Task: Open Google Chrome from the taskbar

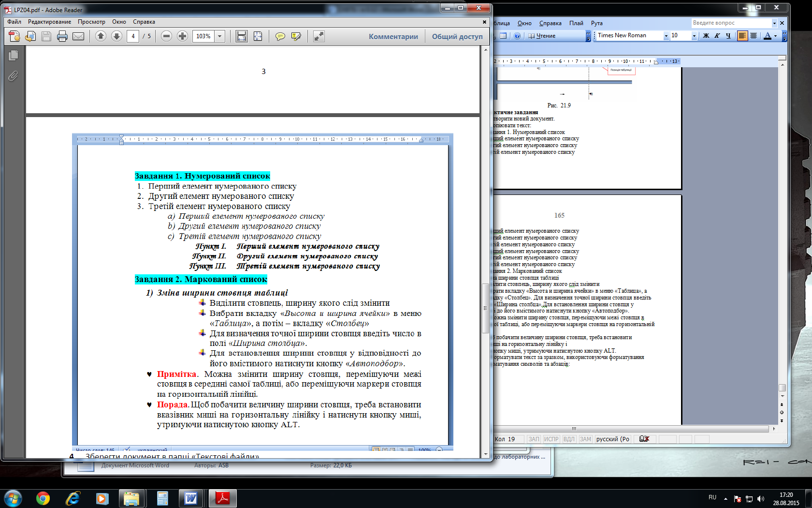Action: (43, 498)
